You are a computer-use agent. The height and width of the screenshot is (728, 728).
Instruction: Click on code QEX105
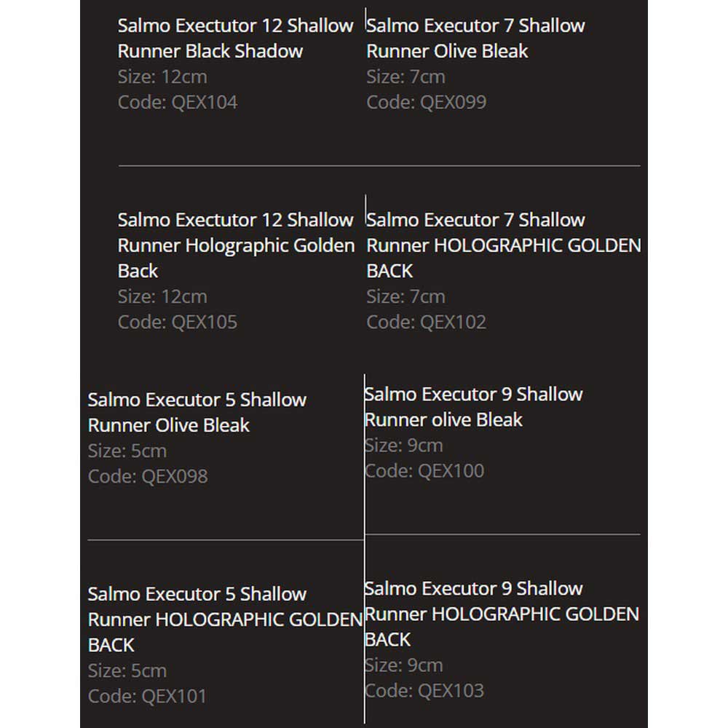(x=178, y=322)
